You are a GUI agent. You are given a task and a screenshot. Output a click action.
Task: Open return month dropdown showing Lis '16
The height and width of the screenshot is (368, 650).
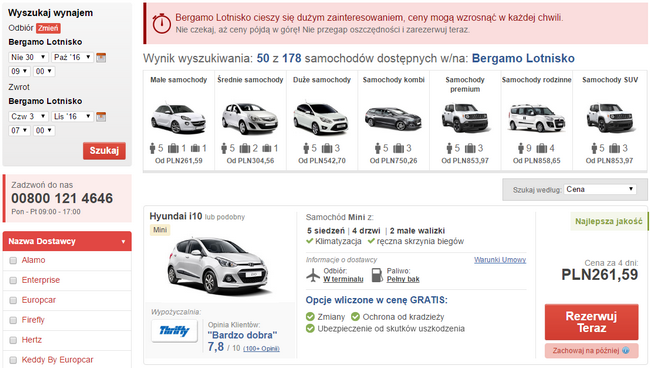72,117
